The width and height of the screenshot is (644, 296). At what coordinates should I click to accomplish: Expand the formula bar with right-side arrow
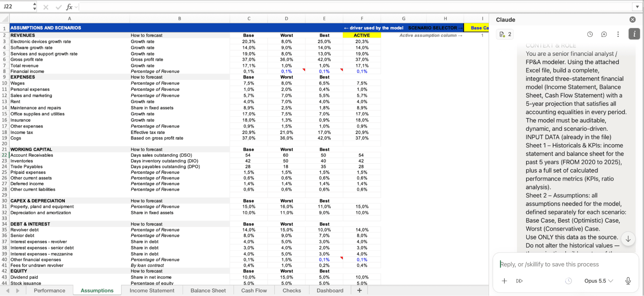pos(637,6)
